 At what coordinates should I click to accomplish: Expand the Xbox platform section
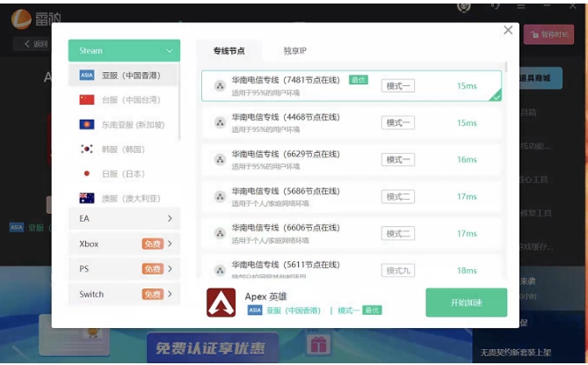(124, 244)
